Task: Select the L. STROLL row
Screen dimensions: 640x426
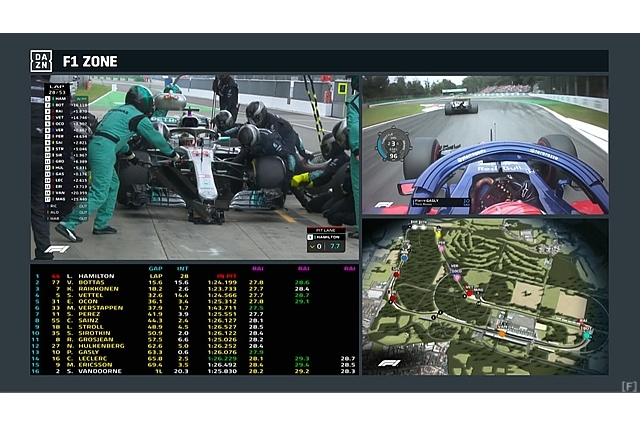Action: 194,327
